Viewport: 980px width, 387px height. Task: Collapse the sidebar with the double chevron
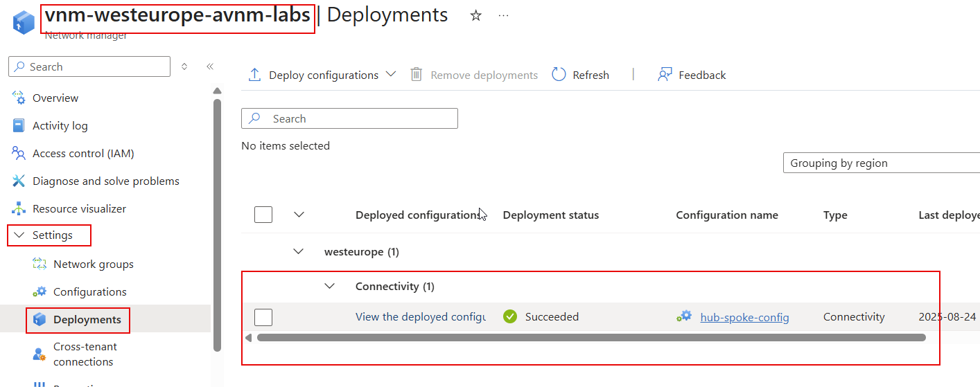click(210, 67)
